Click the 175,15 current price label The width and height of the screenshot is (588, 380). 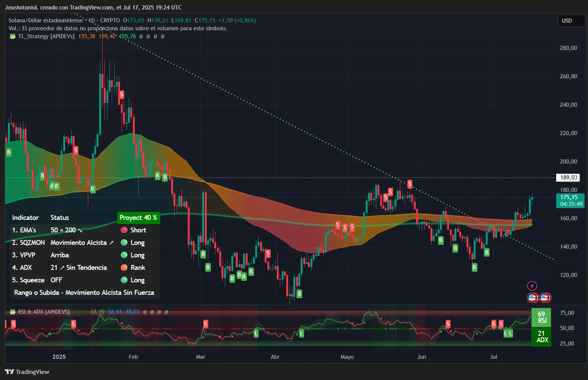[570, 197]
